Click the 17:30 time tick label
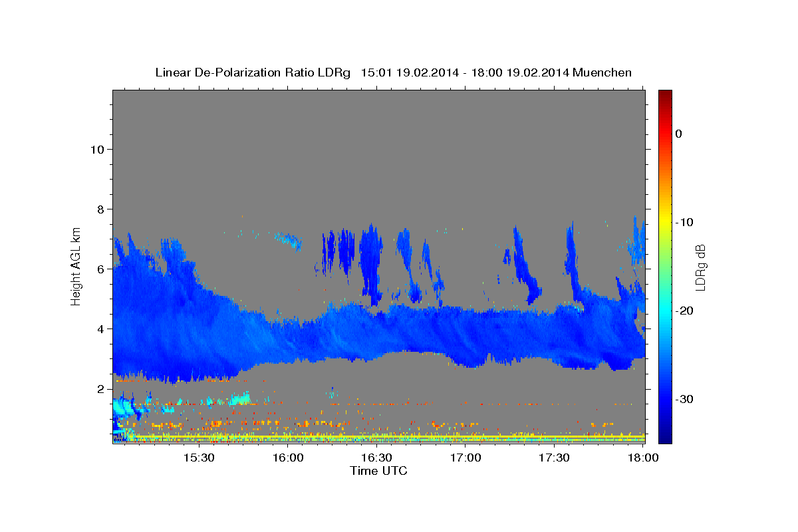This screenshot has height=532, width=798. (x=554, y=458)
